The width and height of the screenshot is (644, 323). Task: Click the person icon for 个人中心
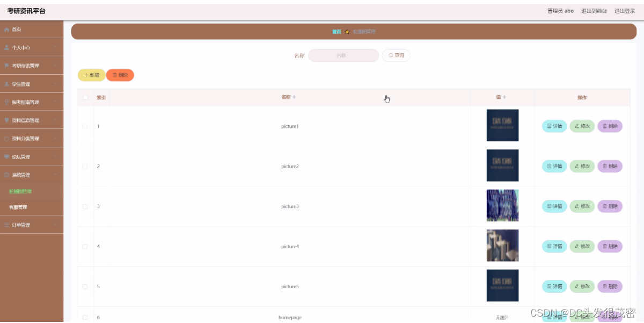coord(6,47)
